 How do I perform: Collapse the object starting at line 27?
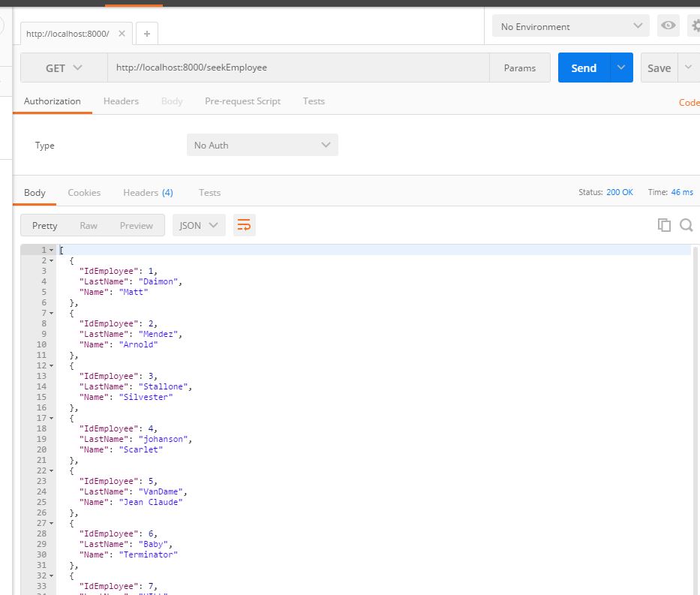point(51,524)
